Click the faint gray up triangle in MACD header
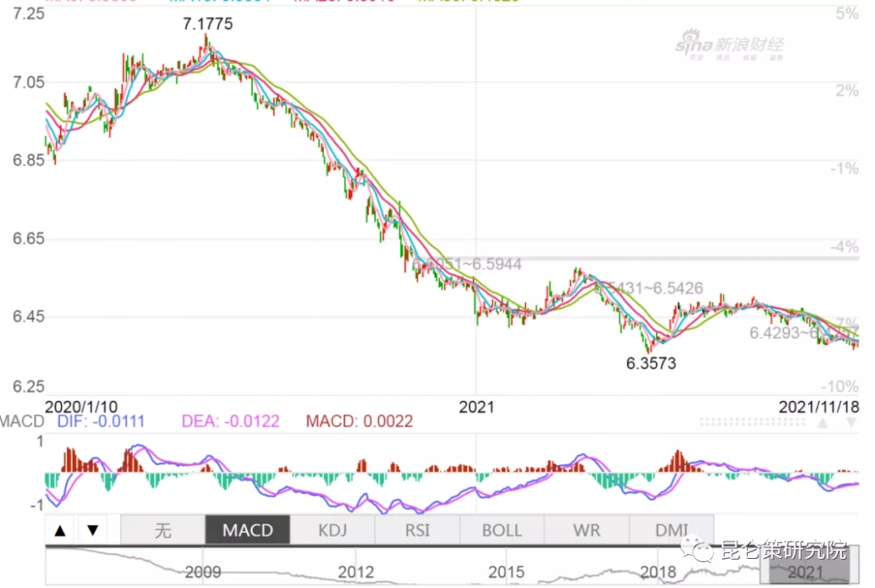Viewport: 875px width, 588px height. coord(822,423)
